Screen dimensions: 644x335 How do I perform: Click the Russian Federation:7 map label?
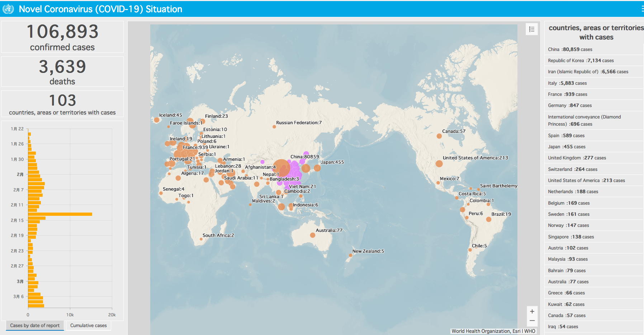(299, 123)
